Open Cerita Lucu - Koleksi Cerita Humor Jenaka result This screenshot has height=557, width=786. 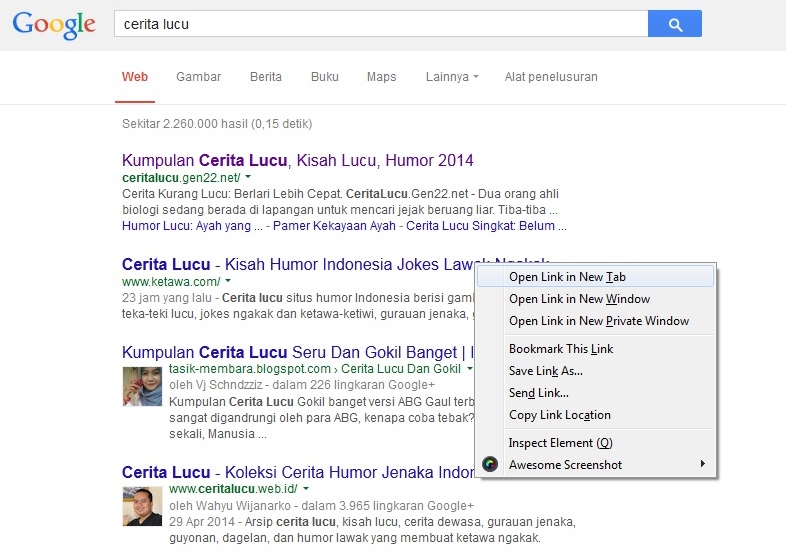[x=298, y=472]
